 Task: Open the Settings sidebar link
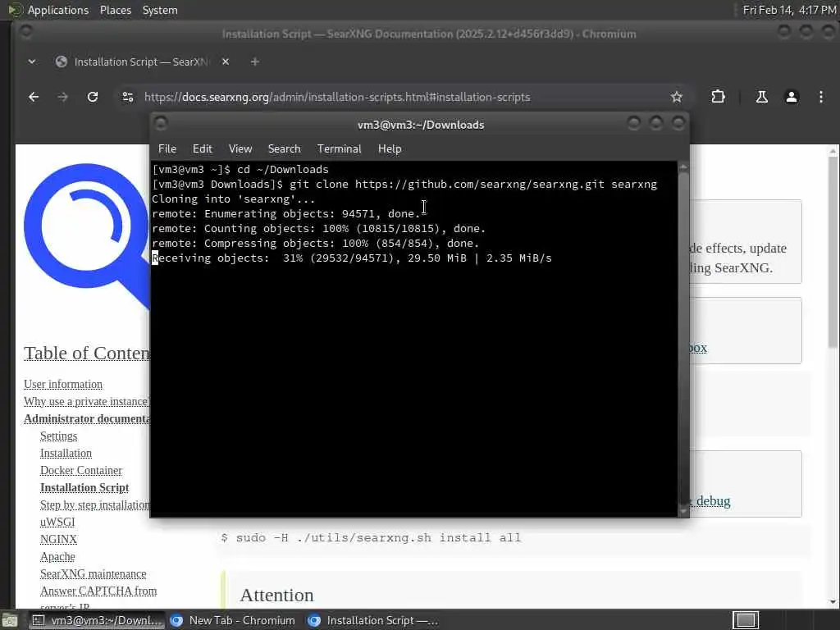coord(58,436)
